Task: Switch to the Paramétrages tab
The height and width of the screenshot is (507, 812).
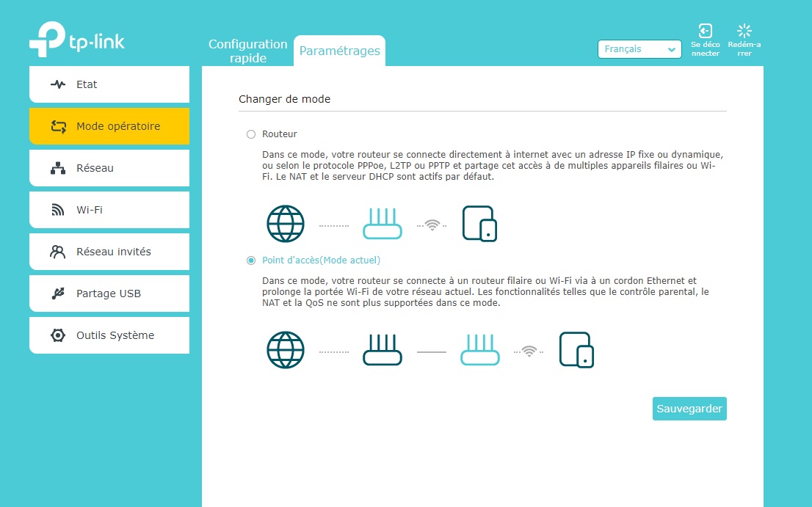Action: click(339, 51)
